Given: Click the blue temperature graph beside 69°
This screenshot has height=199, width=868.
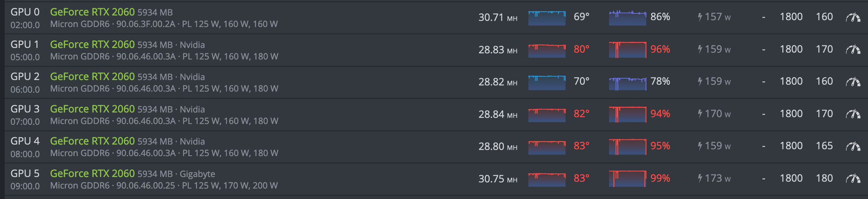Looking at the screenshot, I should 547,18.
